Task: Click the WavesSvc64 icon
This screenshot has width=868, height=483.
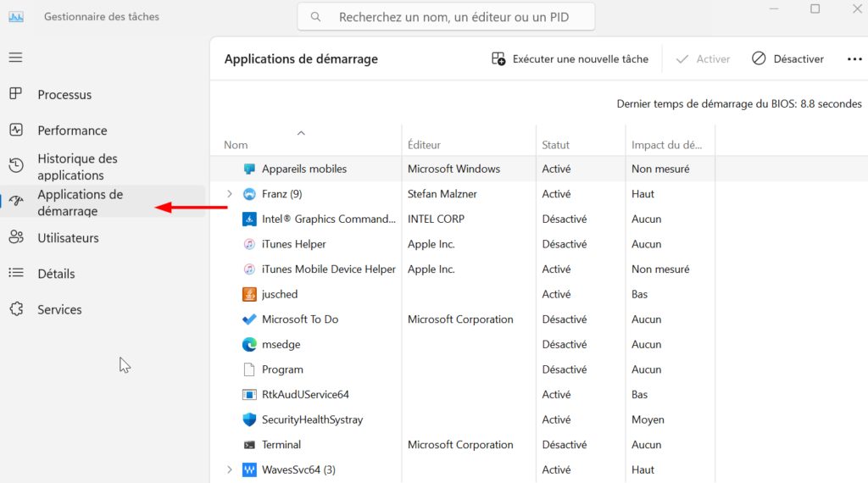Action: pos(250,469)
